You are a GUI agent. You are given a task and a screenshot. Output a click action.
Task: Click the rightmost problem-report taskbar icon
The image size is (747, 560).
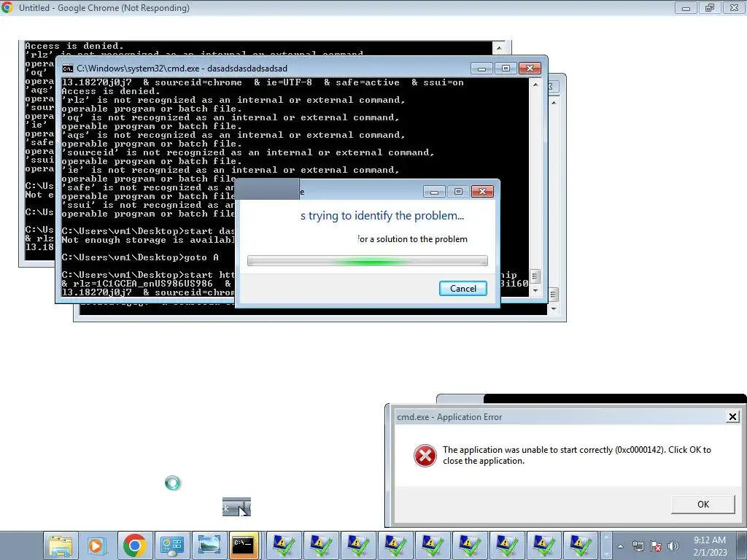tap(580, 545)
